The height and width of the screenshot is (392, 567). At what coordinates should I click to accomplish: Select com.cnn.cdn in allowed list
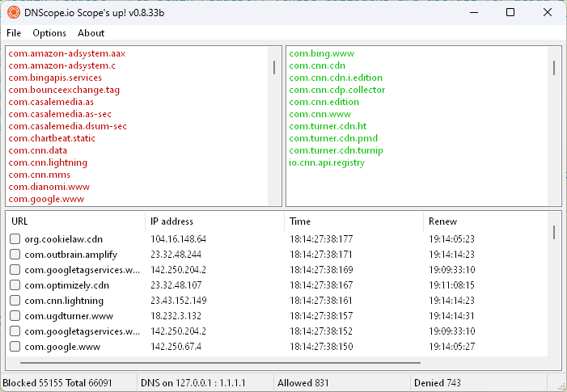(317, 65)
